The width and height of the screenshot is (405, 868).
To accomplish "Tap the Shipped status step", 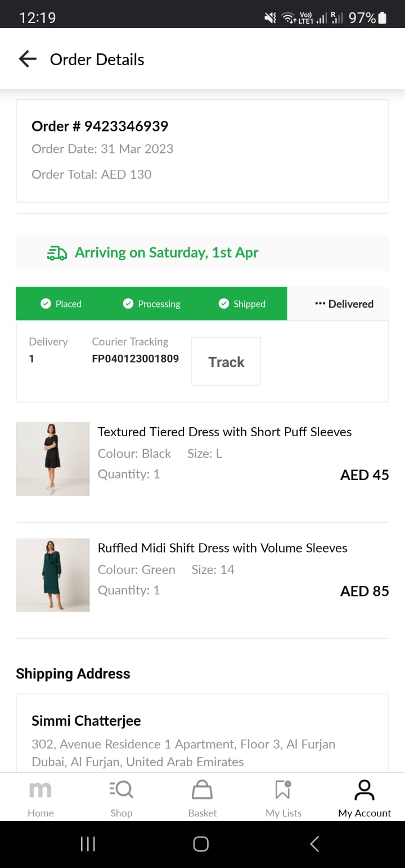I will (242, 304).
